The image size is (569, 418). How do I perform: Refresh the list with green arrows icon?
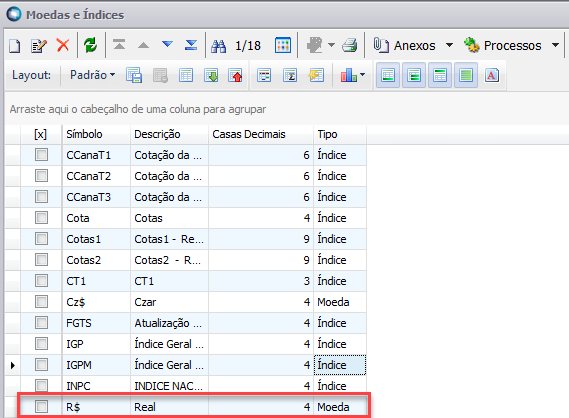click(x=91, y=45)
